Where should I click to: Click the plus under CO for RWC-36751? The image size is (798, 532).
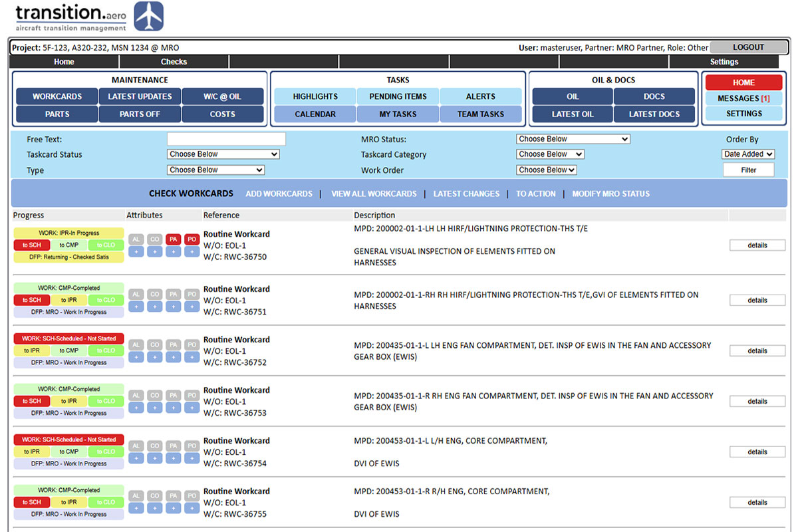(x=154, y=307)
